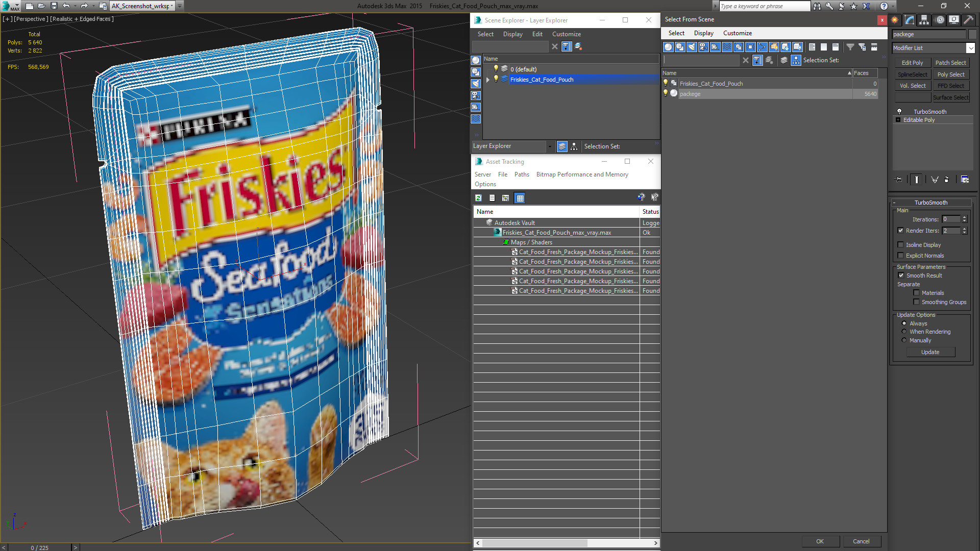Toggle Display Bone Objects filter in Select From Scene
The image size is (980, 551).
pyautogui.click(x=762, y=47)
